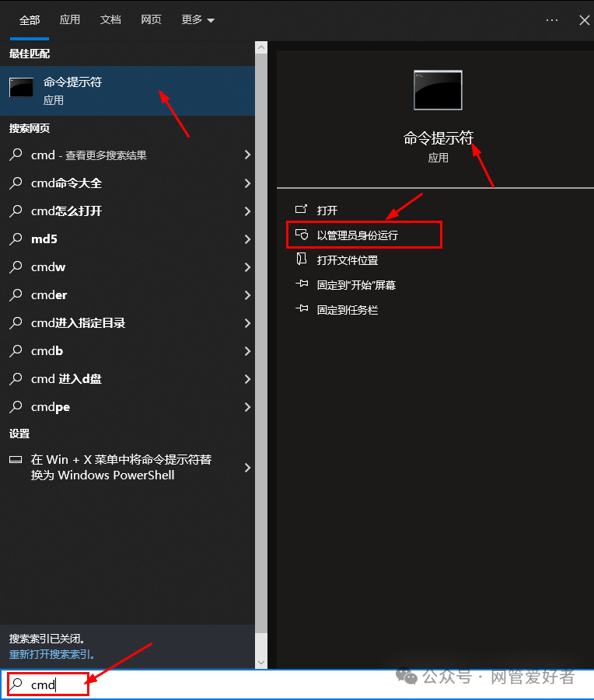Screen dimensions: 594x700
Task: Open the three-dots options menu
Action: [551, 20]
